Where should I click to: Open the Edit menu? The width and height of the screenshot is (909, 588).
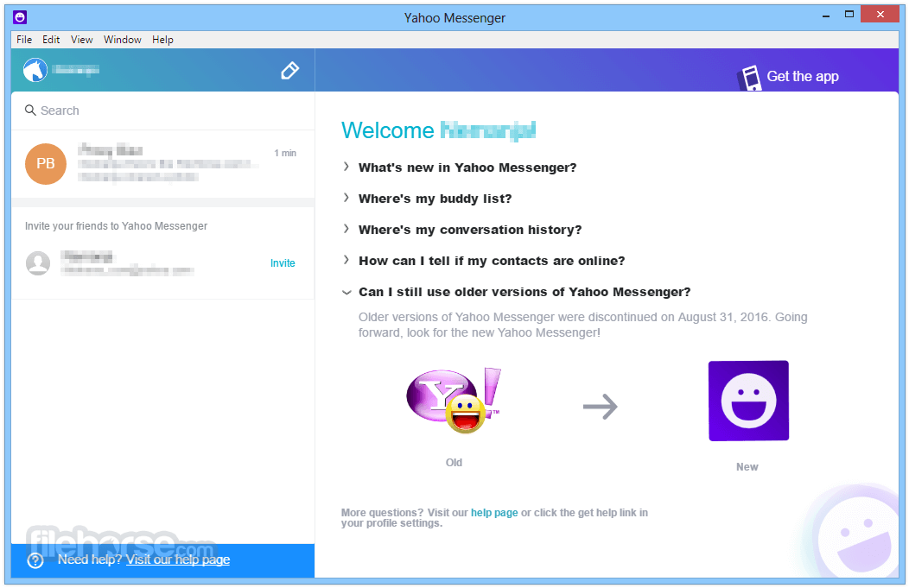[x=51, y=40]
